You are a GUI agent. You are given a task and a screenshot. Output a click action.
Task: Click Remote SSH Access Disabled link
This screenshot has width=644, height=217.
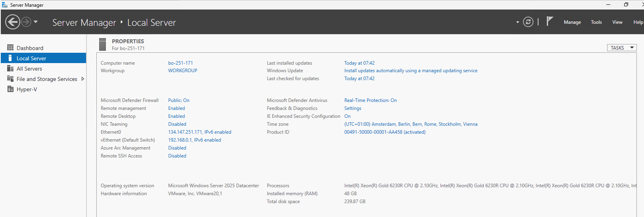point(177,156)
